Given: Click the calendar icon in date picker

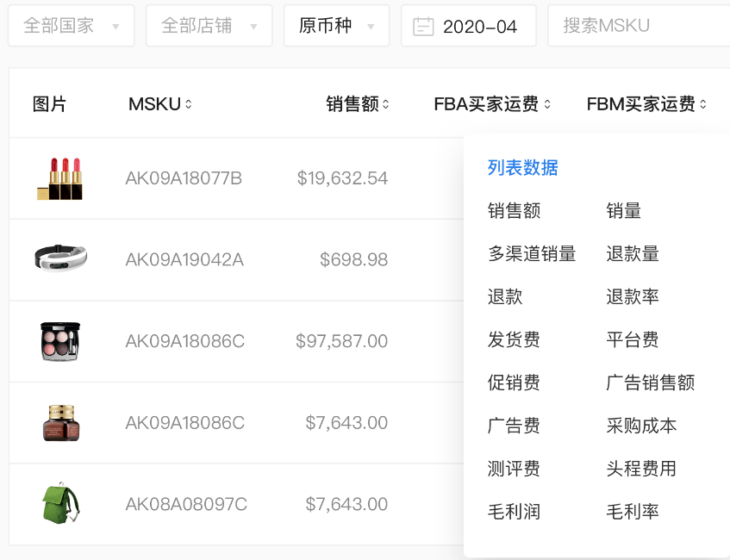Looking at the screenshot, I should click(423, 27).
